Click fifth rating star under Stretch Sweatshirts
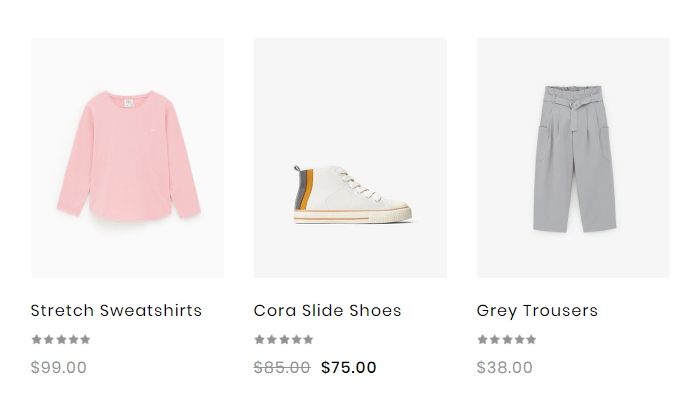 [x=85, y=340]
